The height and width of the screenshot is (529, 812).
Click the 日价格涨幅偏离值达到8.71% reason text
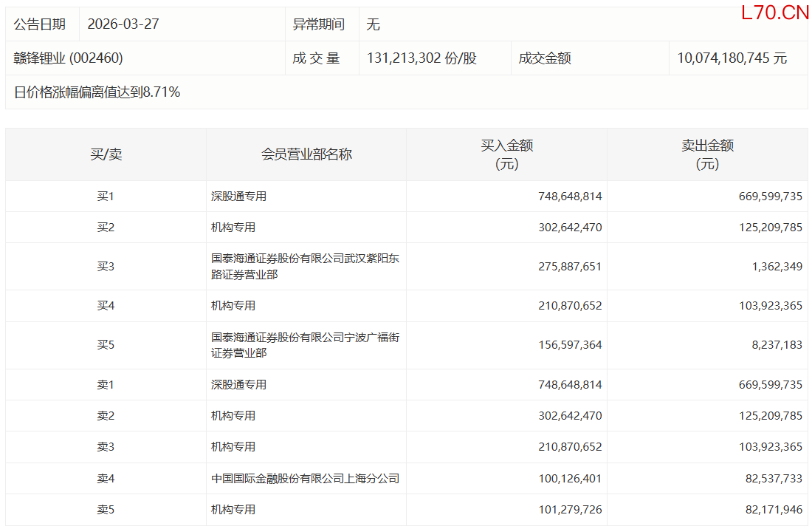tap(97, 92)
